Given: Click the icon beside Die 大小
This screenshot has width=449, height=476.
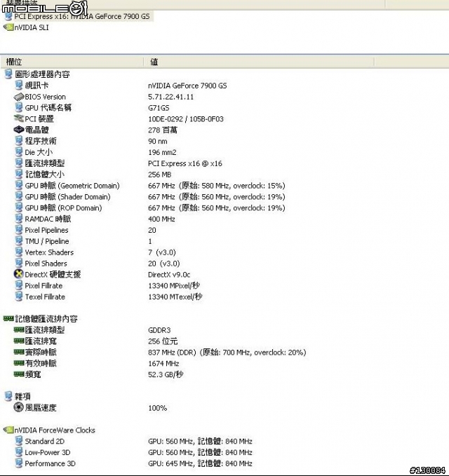Looking at the screenshot, I should (x=19, y=152).
